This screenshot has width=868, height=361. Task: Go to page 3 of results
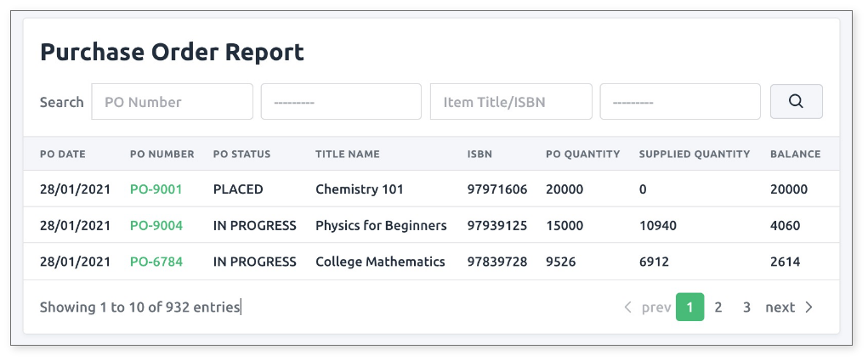click(746, 307)
